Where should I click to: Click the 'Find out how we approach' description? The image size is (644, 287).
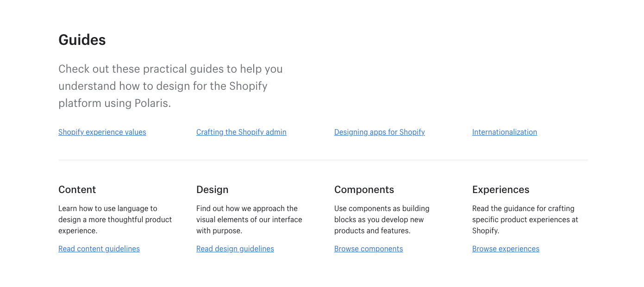(x=249, y=219)
